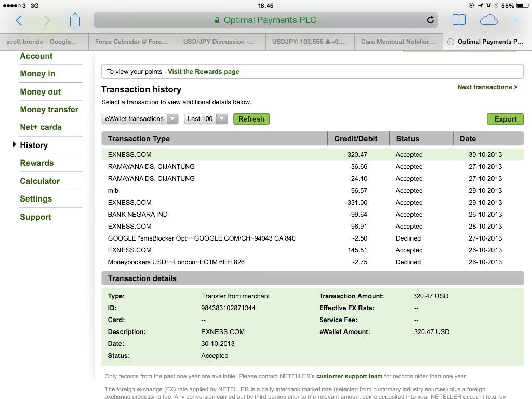Tap the History arrow marker in sidebar

click(x=14, y=144)
